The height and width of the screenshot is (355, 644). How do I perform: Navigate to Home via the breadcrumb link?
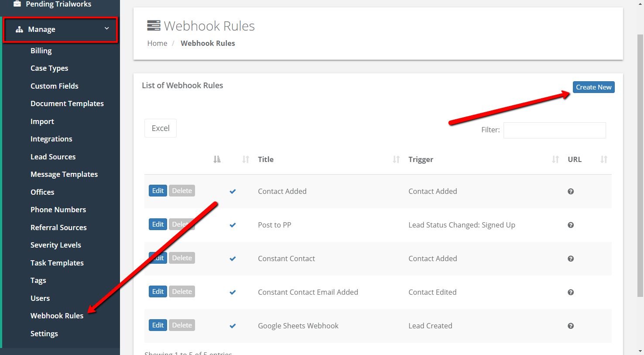pyautogui.click(x=157, y=43)
